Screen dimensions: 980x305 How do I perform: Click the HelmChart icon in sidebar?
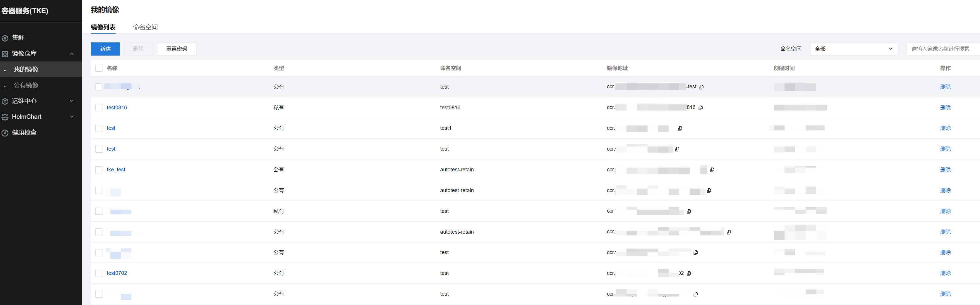click(x=5, y=117)
